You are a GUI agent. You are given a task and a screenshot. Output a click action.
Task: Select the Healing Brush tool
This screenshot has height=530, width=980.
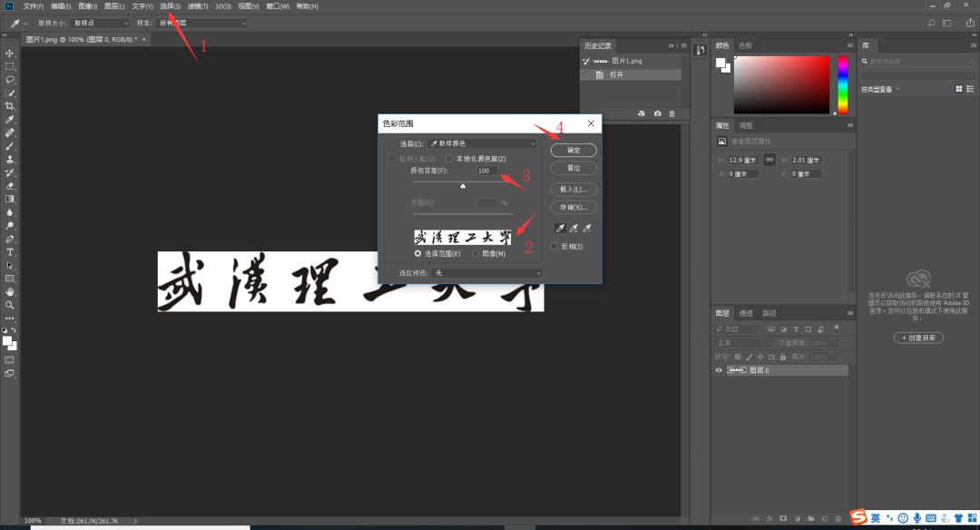click(9, 132)
